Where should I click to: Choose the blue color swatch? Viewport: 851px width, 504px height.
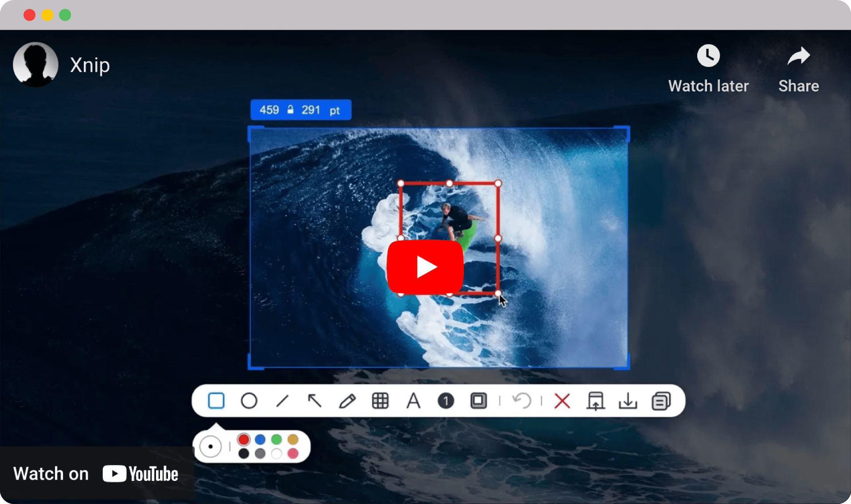pyautogui.click(x=260, y=439)
